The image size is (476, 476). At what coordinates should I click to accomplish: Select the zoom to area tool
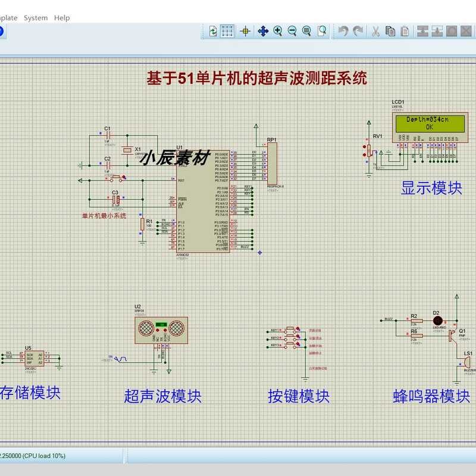(x=322, y=32)
